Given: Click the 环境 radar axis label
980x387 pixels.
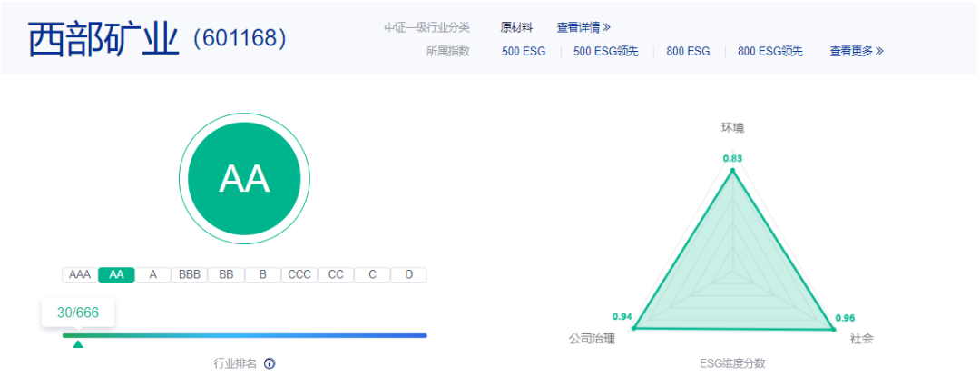Looking at the screenshot, I should pyautogui.click(x=733, y=128).
